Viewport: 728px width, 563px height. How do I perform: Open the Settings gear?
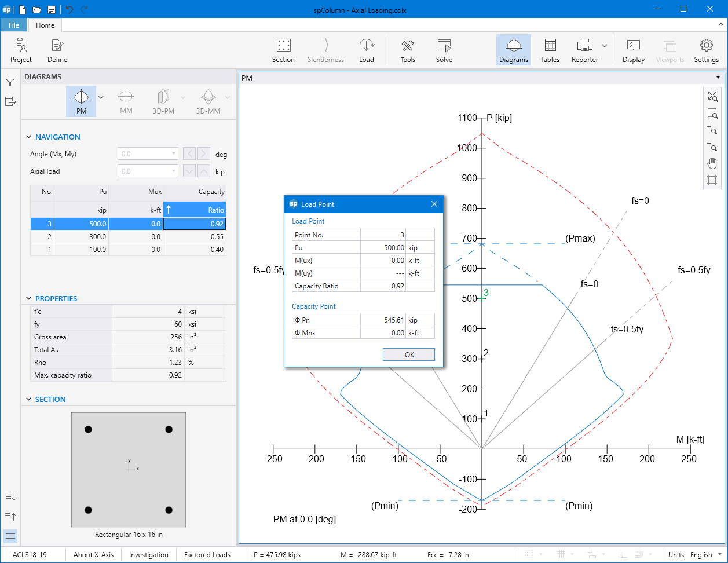[706, 50]
